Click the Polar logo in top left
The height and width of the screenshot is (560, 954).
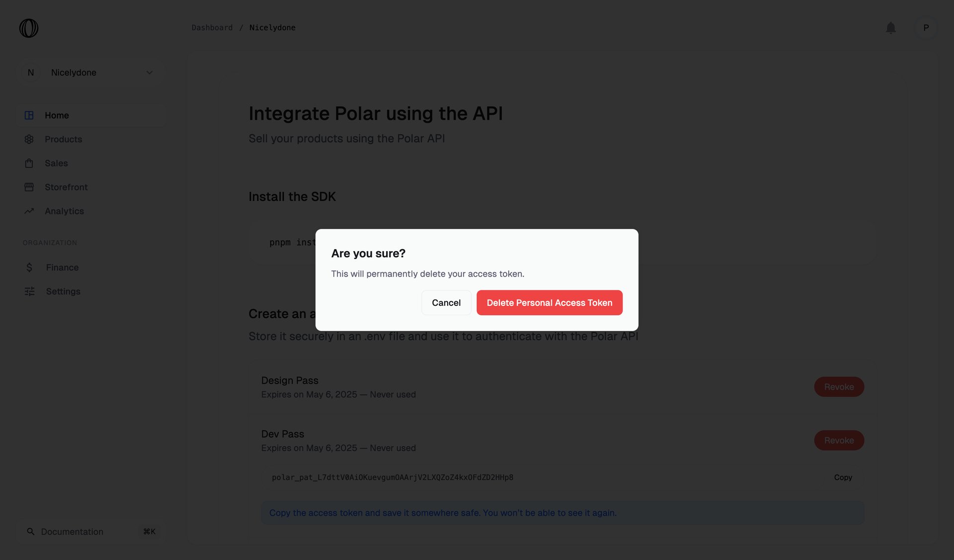tap(28, 28)
